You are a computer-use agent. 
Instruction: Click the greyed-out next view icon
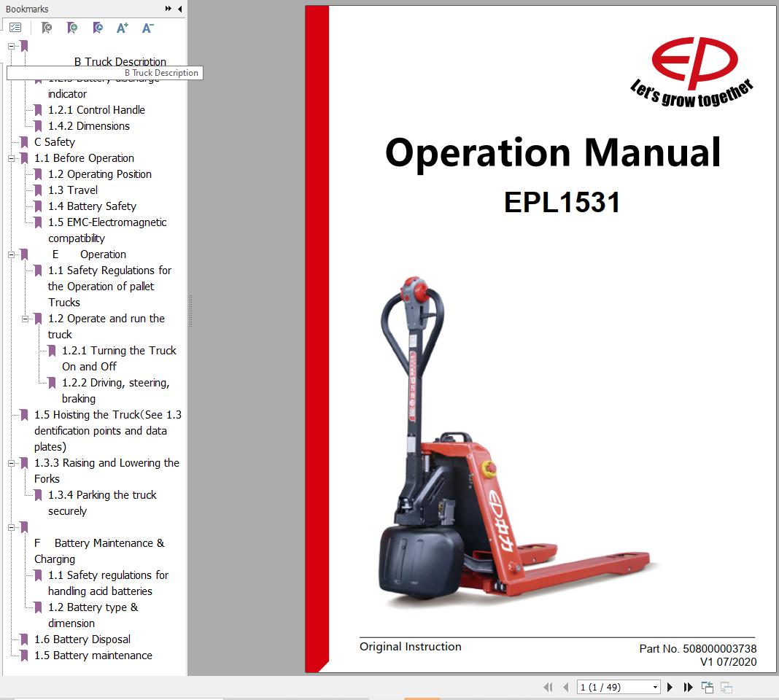pos(726,687)
